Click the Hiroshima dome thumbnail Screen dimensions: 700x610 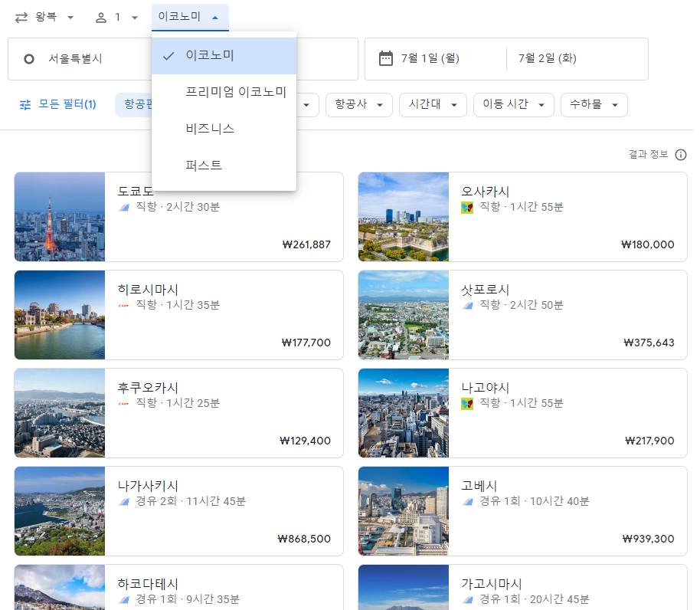point(60,315)
